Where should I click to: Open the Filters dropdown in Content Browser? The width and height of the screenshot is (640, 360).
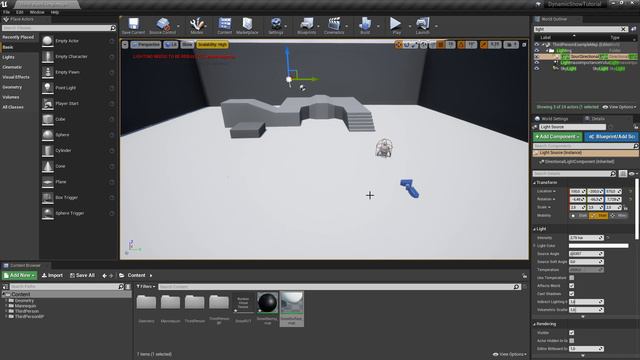[146, 287]
